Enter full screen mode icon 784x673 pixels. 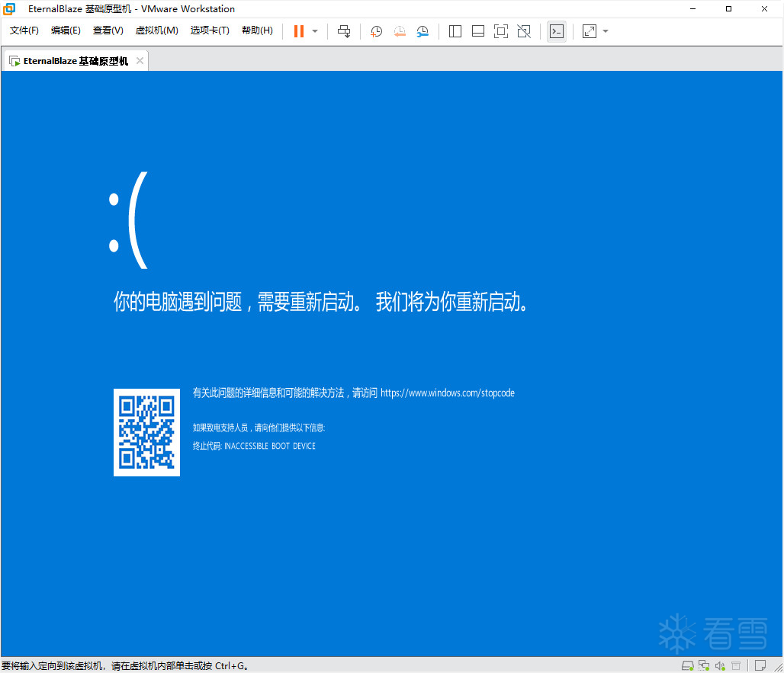point(501,31)
